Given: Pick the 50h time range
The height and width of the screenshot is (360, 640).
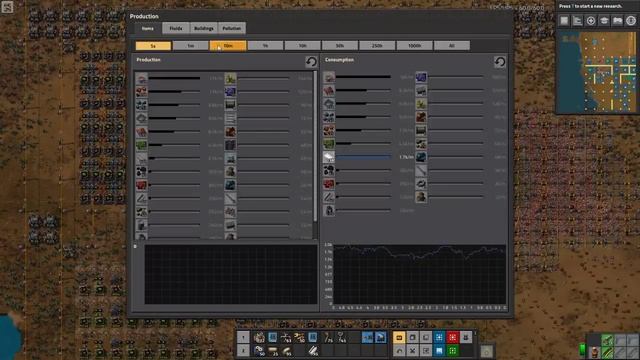Looking at the screenshot, I should (340, 46).
